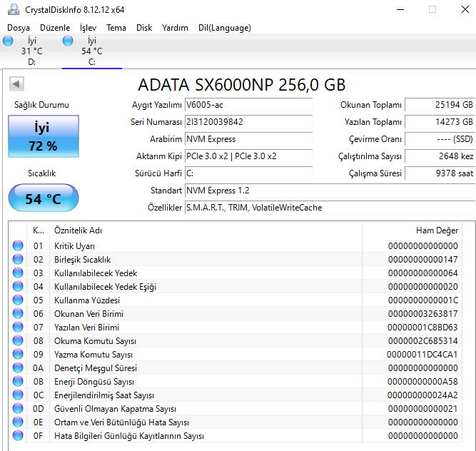The image size is (476, 451).
Task: Click the İyi 72 % health status button
Action: point(44,136)
